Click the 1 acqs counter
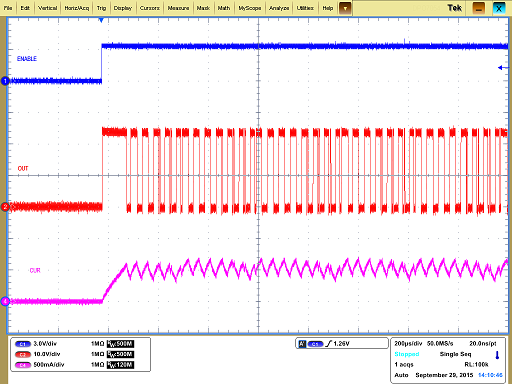The height and width of the screenshot is (384, 512). coord(404,365)
